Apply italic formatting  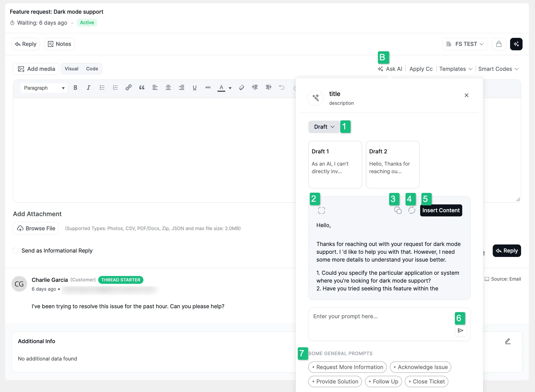[88, 88]
